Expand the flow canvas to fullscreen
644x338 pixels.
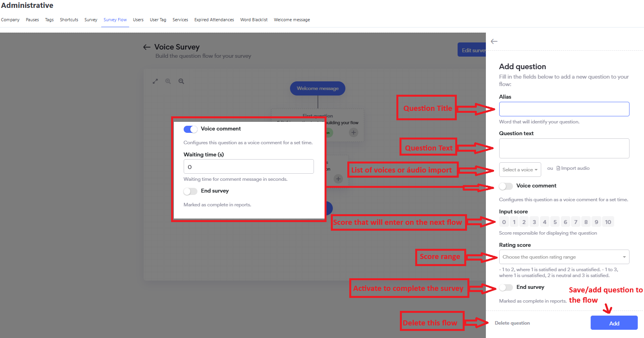[x=155, y=81]
